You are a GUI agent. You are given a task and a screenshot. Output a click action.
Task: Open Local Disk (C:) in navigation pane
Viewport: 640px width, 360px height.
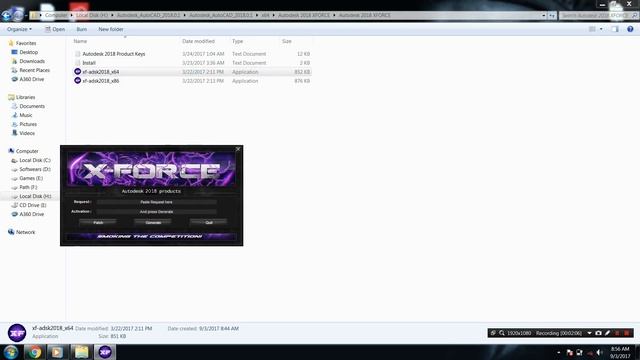click(x=35, y=160)
